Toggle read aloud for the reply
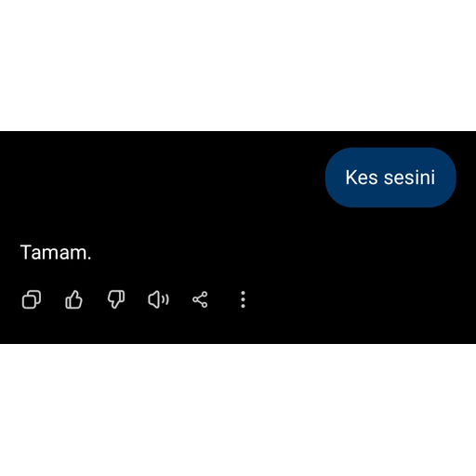This screenshot has height=476, width=476. (158, 299)
